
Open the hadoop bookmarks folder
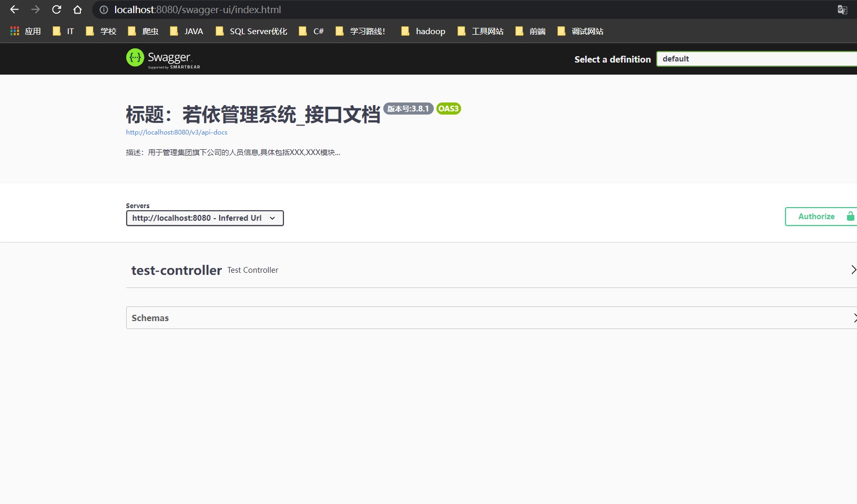[x=430, y=31]
